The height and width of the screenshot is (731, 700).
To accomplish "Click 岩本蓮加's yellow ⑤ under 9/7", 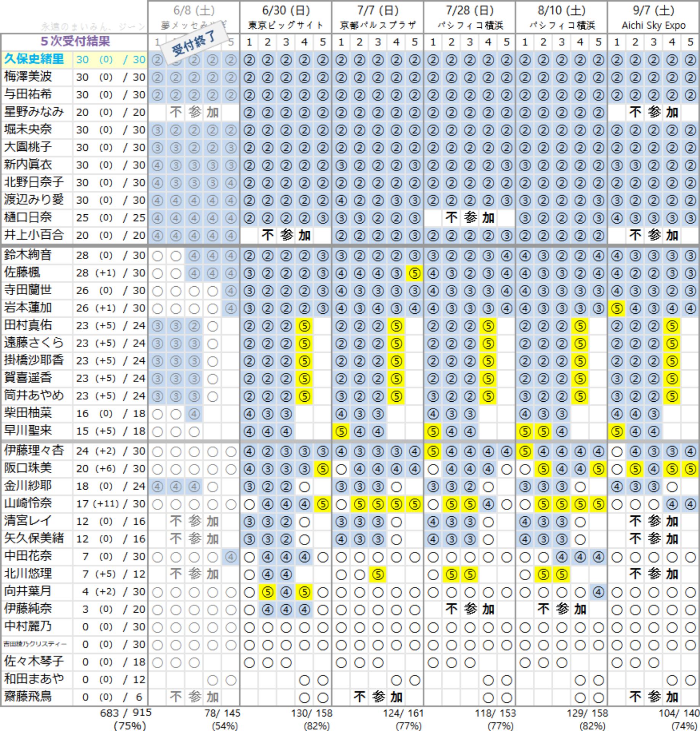I will 617,308.
